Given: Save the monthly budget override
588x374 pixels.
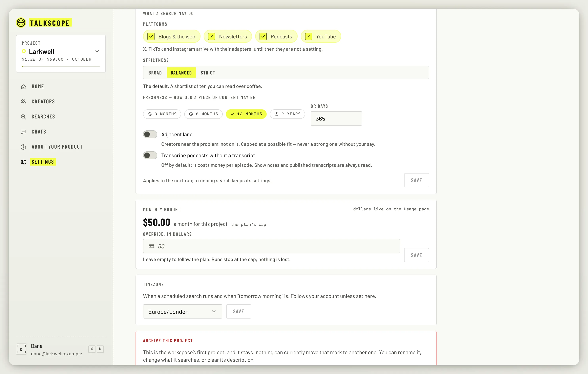Looking at the screenshot, I should [416, 255].
